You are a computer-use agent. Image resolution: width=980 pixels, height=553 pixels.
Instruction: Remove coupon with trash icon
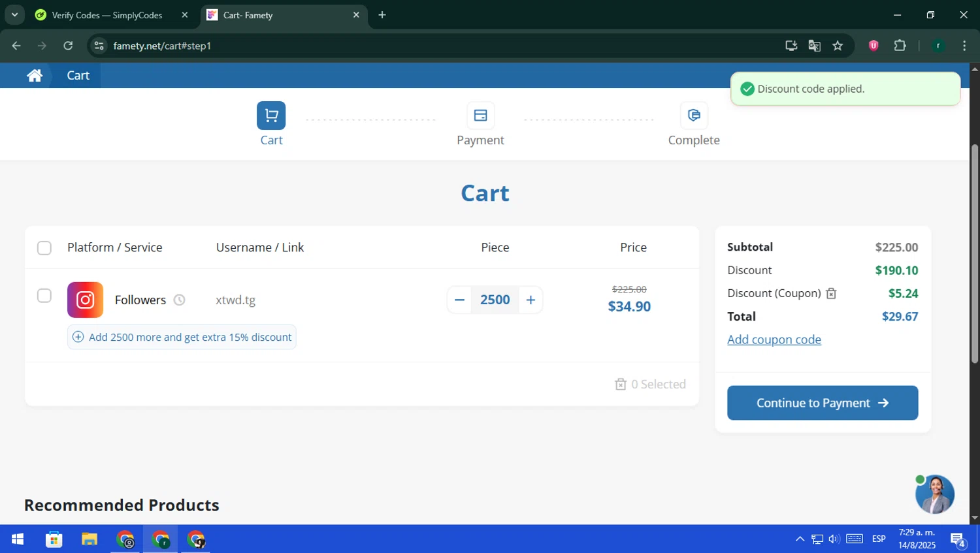point(831,294)
